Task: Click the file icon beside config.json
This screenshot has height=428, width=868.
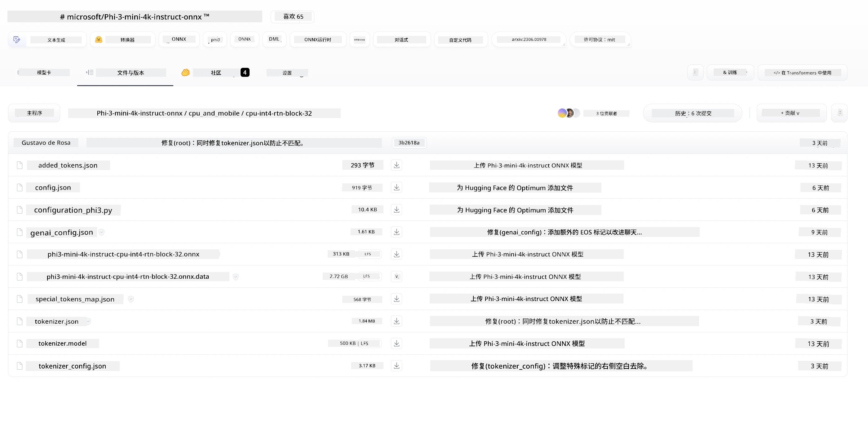Action: point(20,187)
